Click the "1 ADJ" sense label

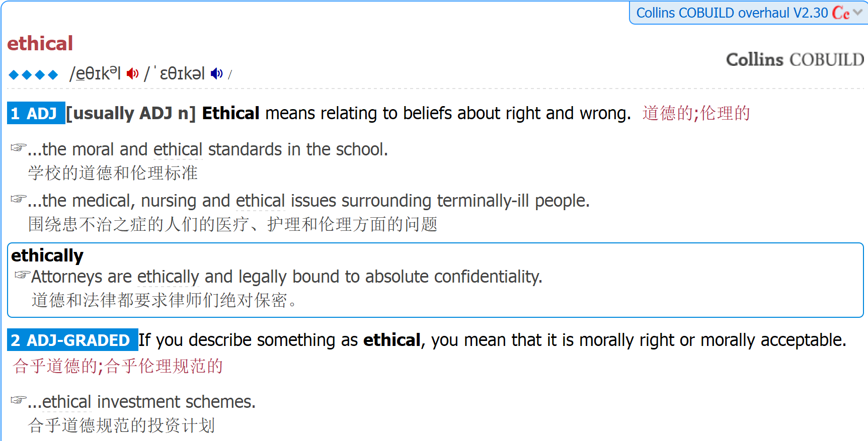tap(35, 113)
